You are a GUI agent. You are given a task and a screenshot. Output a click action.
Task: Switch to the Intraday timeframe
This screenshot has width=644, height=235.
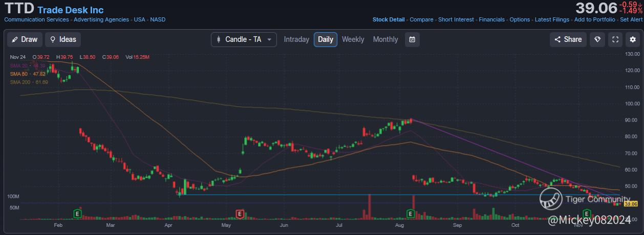(x=296, y=39)
